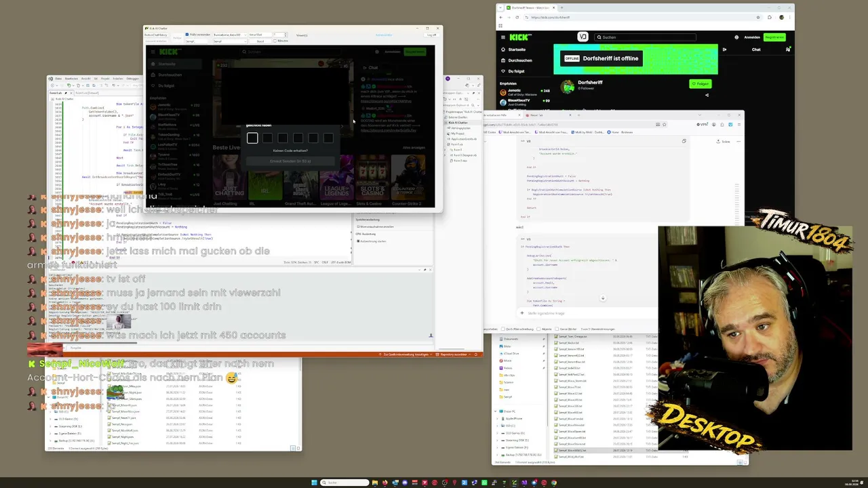
Task: Click the green Registrieren button in Chrome
Action: 774,37
